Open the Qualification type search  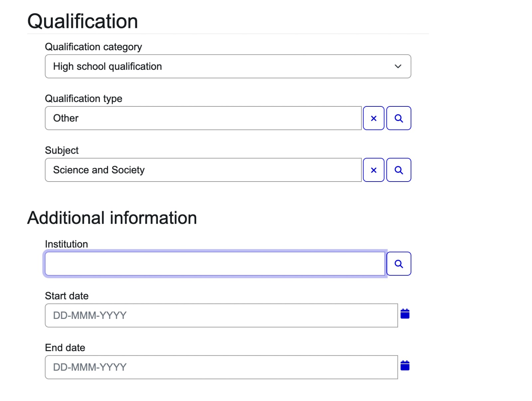pyautogui.click(x=399, y=118)
